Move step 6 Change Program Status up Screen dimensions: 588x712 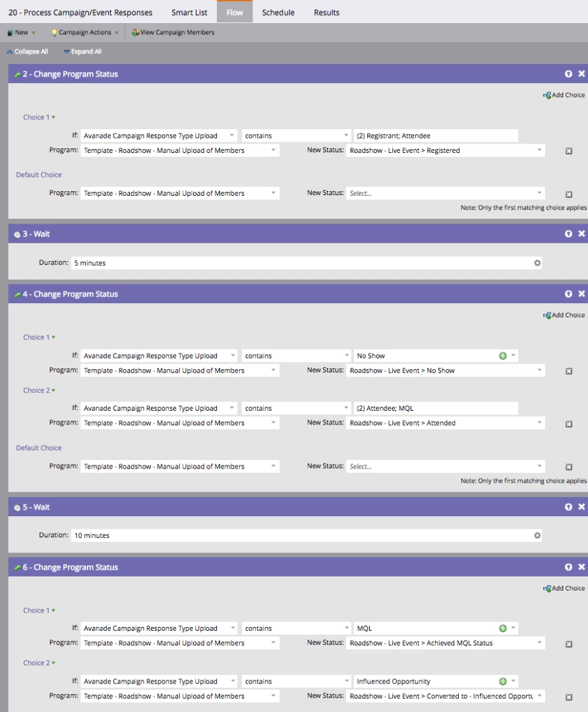tap(568, 567)
